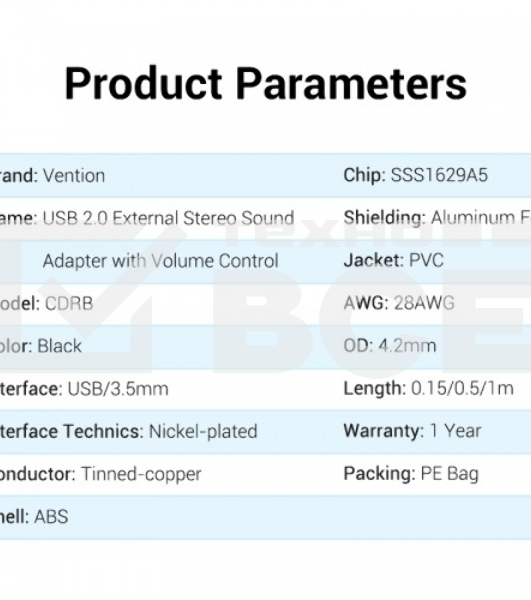Select the Model CDRB value

(69, 303)
